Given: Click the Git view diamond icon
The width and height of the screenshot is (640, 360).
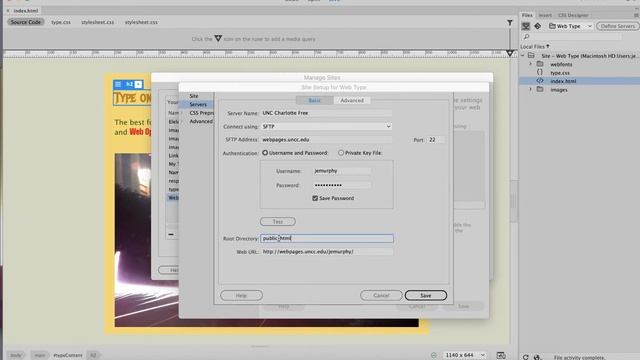Looking at the screenshot, I should [x=538, y=26].
